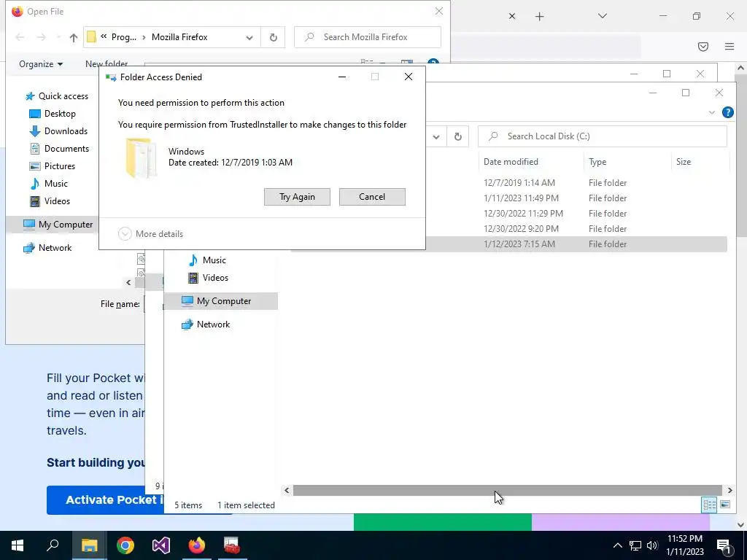This screenshot has height=560, width=747.
Task: Open the Firefox application menu
Action: (x=729, y=46)
